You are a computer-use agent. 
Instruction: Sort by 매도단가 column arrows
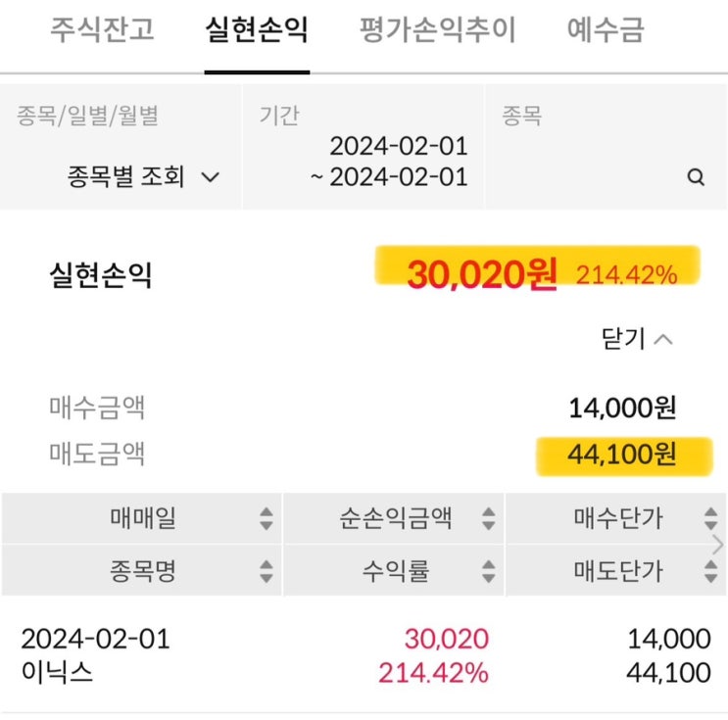coord(711,571)
